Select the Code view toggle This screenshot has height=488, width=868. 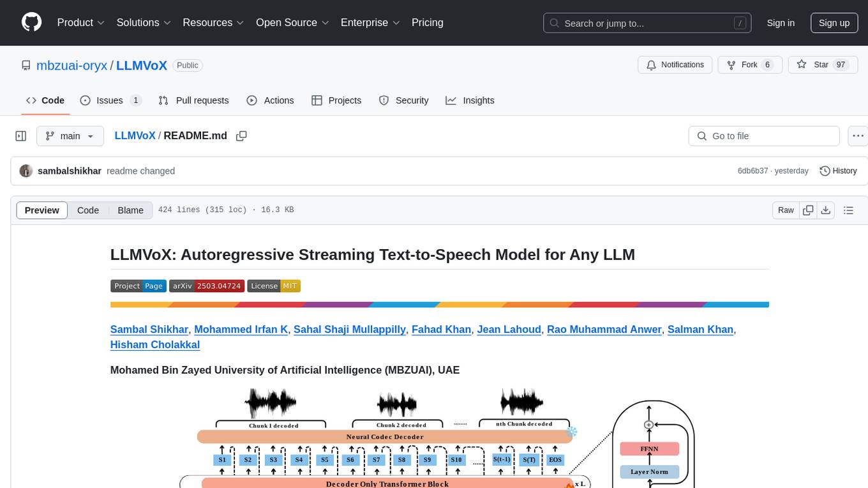pos(88,210)
